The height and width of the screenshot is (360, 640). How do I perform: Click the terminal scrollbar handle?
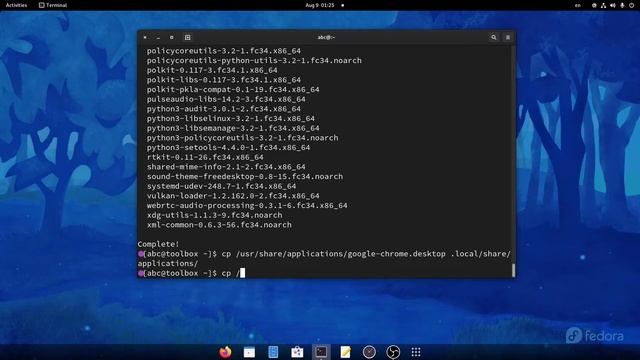point(513,270)
